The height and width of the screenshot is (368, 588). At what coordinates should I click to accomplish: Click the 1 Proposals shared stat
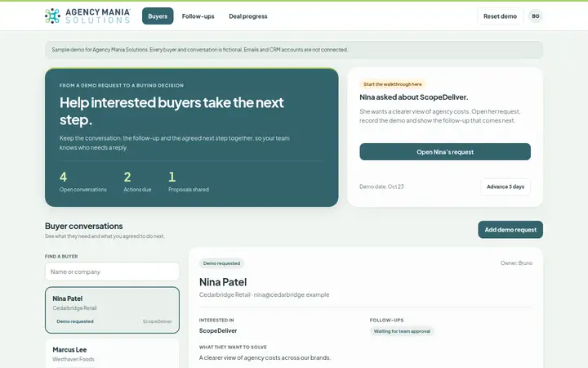click(189, 182)
